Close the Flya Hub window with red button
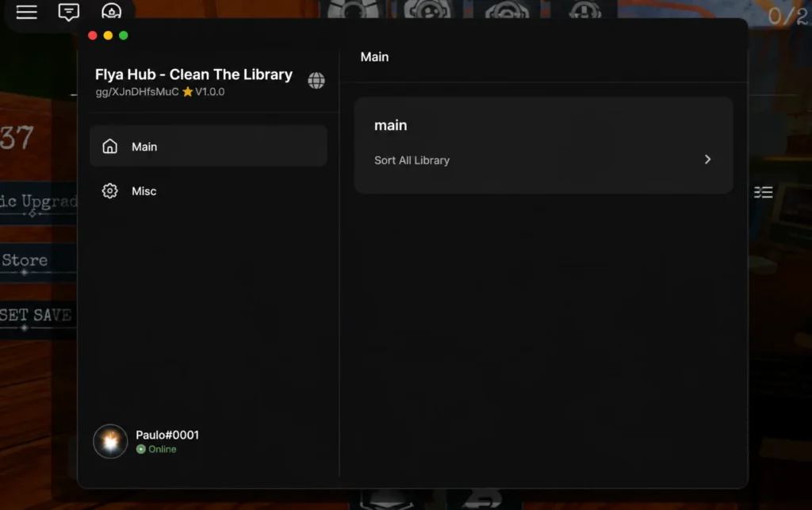The width and height of the screenshot is (812, 510). click(93, 35)
